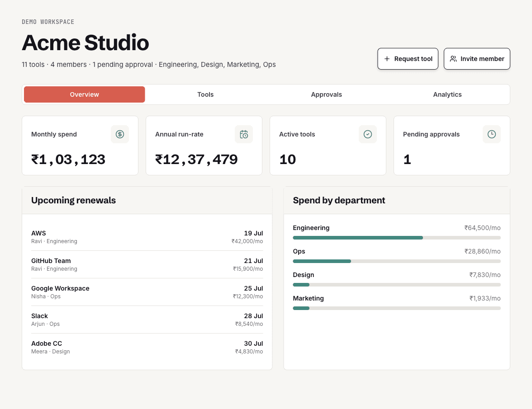Click the calendar-clock icon on Annual run-rate card
The width and height of the screenshot is (532, 409).
243,134
